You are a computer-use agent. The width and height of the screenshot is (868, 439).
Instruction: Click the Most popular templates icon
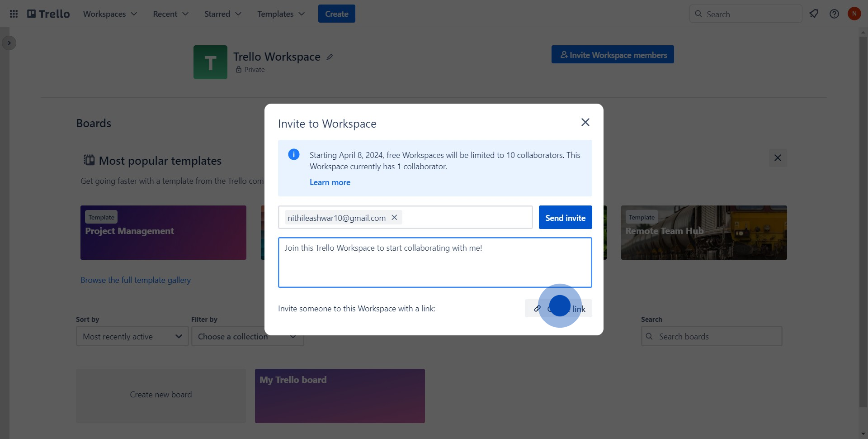click(x=89, y=160)
